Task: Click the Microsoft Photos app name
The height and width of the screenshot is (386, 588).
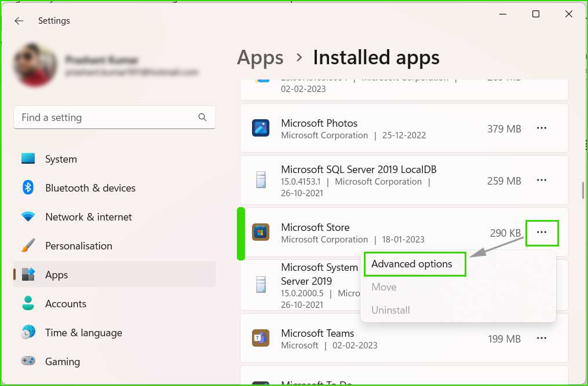Action: coord(319,123)
